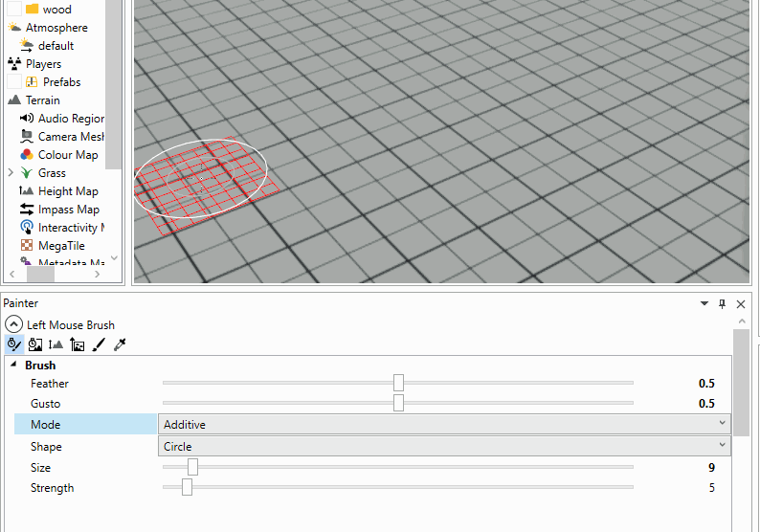Pin the Painter panel
The height and width of the screenshot is (532, 760).
[x=723, y=303]
